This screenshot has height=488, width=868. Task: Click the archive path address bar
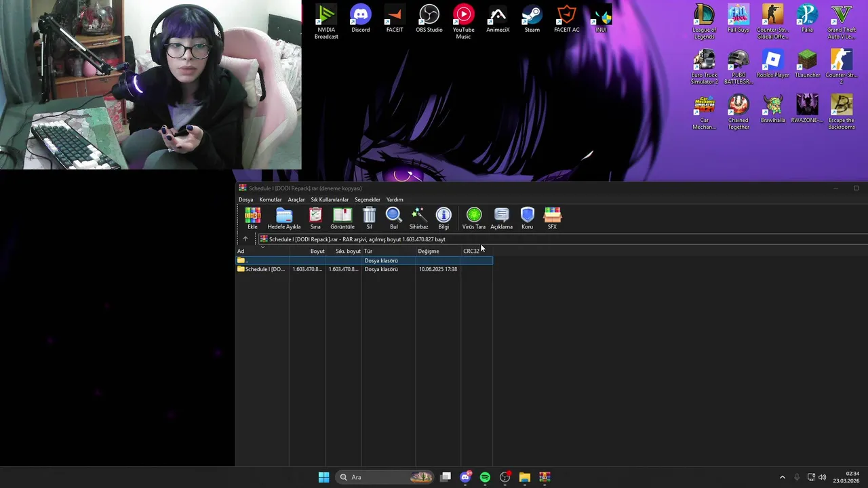tap(563, 239)
